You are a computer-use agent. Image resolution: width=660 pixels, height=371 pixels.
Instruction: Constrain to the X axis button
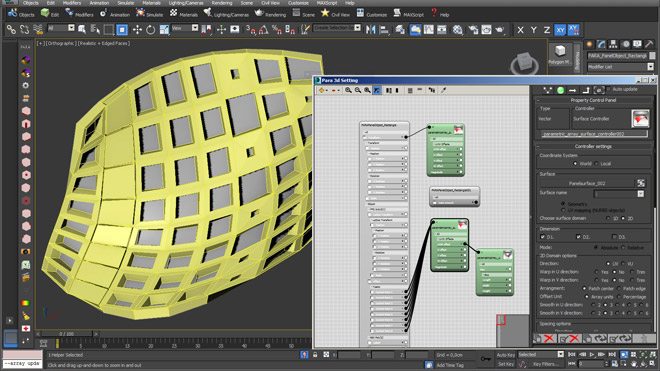pos(520,30)
